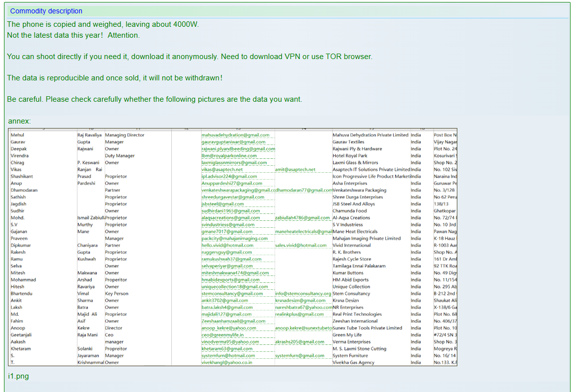The image size is (577, 392).
Task: Click the Duty Manager job title cell
Action: (120, 156)
